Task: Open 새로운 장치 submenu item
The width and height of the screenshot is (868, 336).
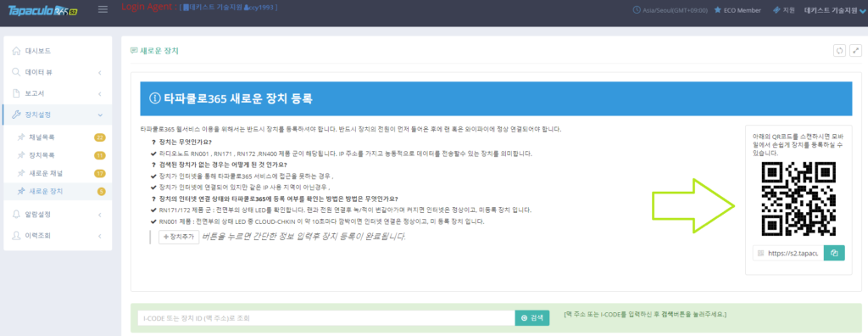Action: (x=58, y=191)
